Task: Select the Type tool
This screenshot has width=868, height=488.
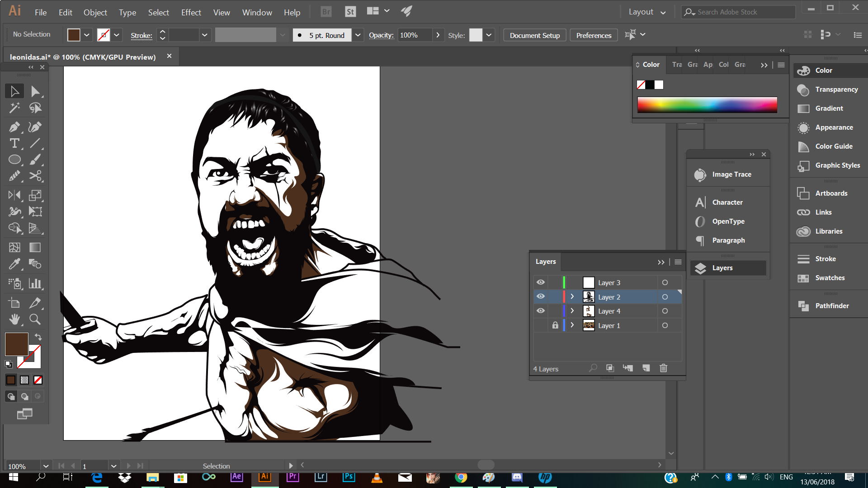Action: coord(14,144)
